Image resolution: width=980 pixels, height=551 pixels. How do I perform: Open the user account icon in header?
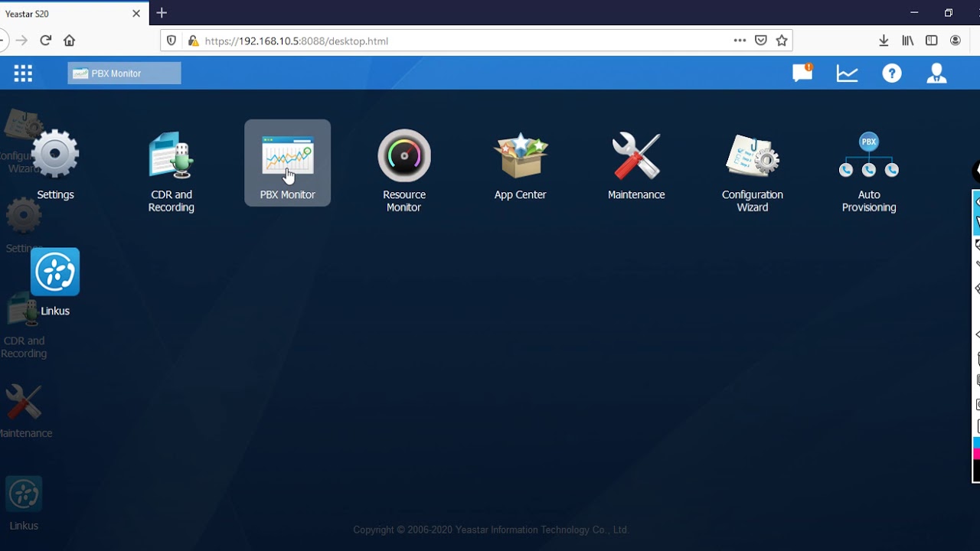[936, 73]
